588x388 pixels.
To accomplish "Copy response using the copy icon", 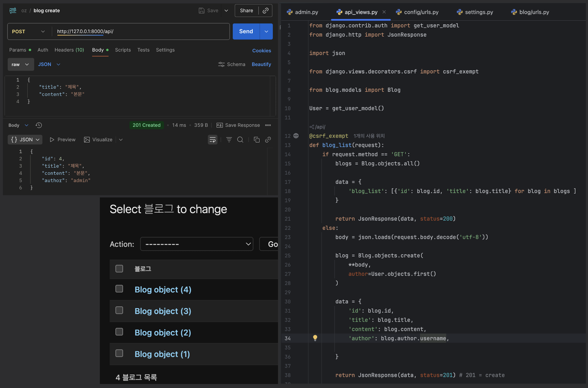I will 257,140.
